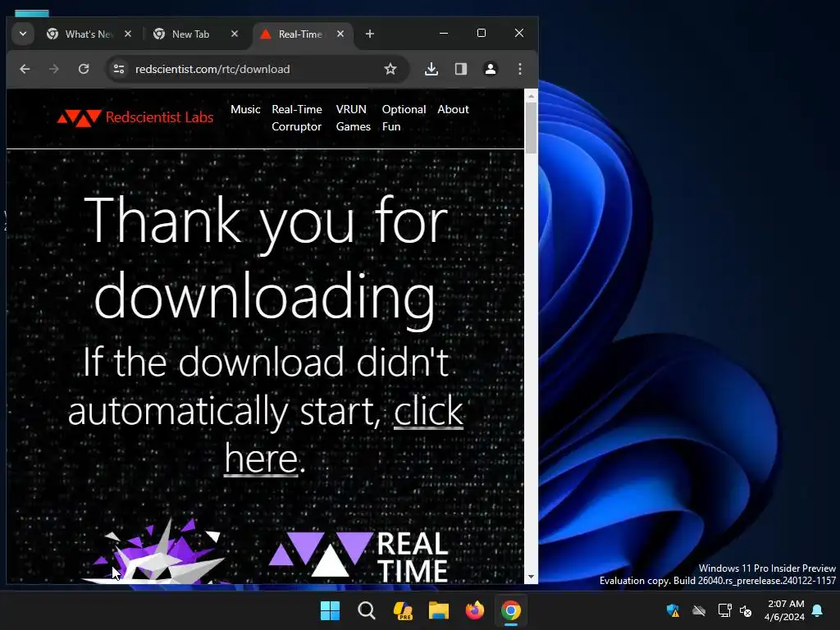Click the OneDrive cloud tray icon
The width and height of the screenshot is (840, 630).
pos(699,610)
